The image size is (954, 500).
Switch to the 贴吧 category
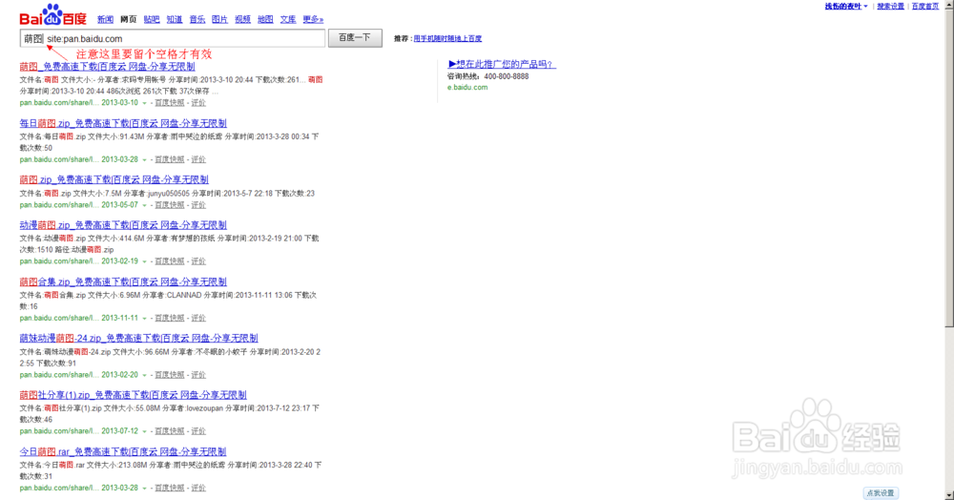pyautogui.click(x=151, y=19)
